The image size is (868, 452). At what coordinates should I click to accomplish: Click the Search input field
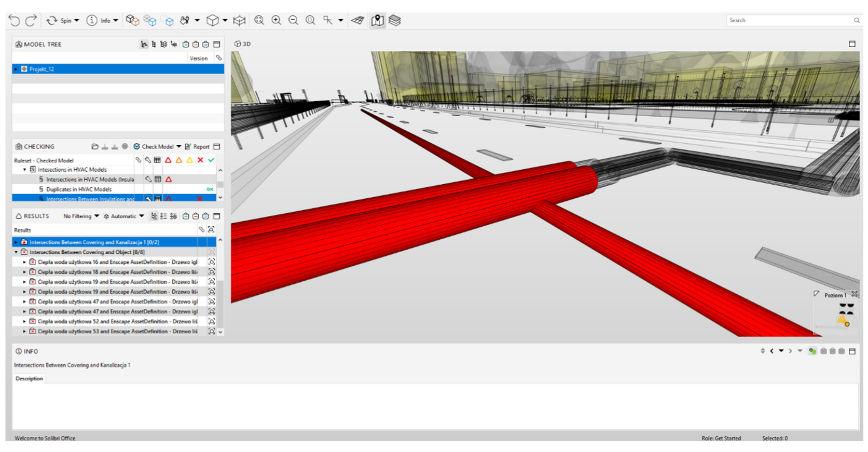789,20
